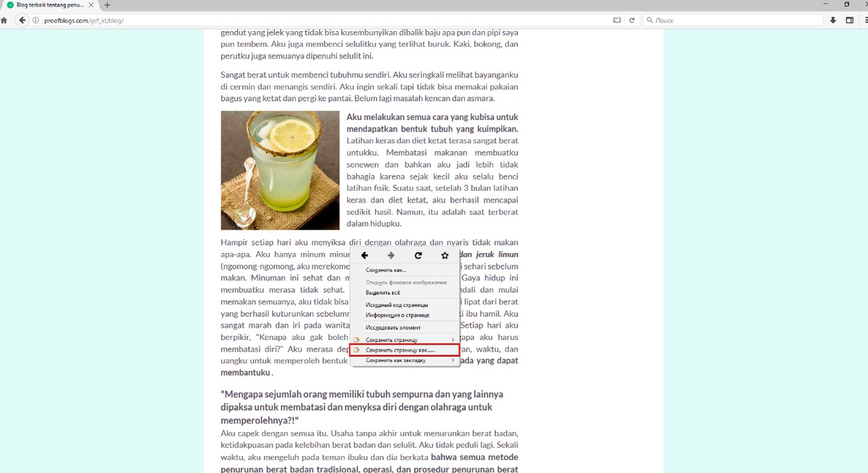Viewport: 868px width, 473px height.
Task: Open site information icon in address bar
Action: [36, 20]
